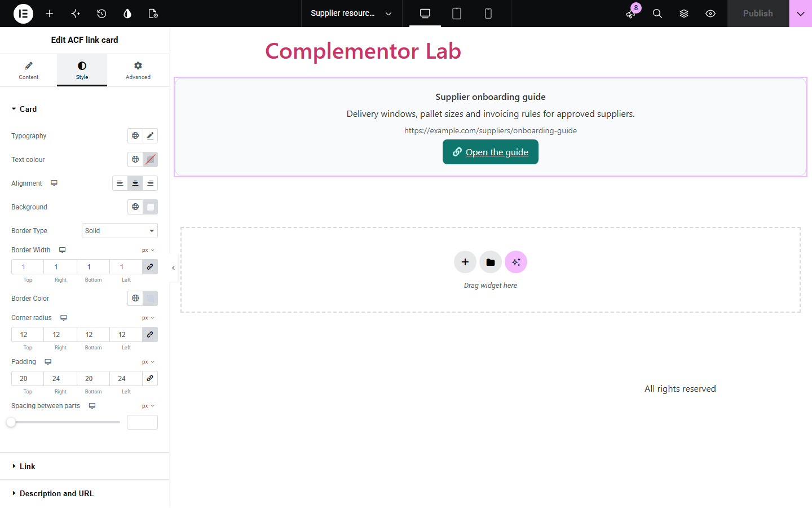Image resolution: width=812 pixels, height=508 pixels.
Task: Expand the Link section
Action: click(85, 466)
